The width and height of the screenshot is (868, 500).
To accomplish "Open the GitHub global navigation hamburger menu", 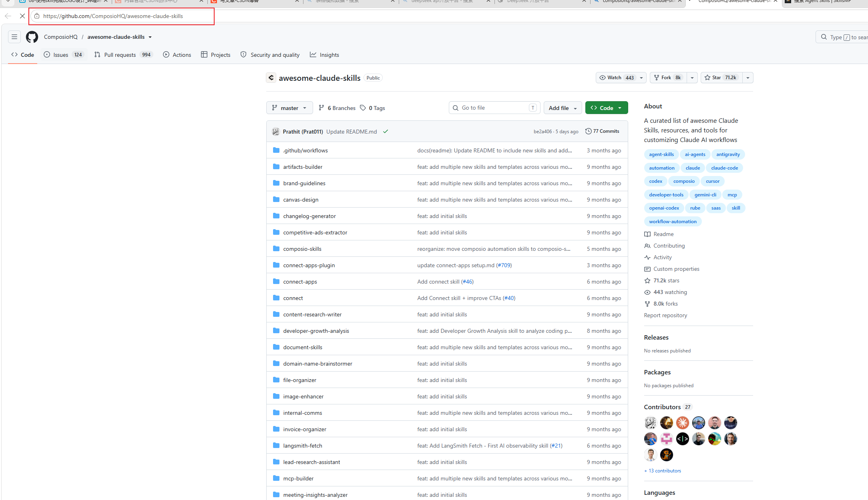I will pyautogui.click(x=14, y=37).
